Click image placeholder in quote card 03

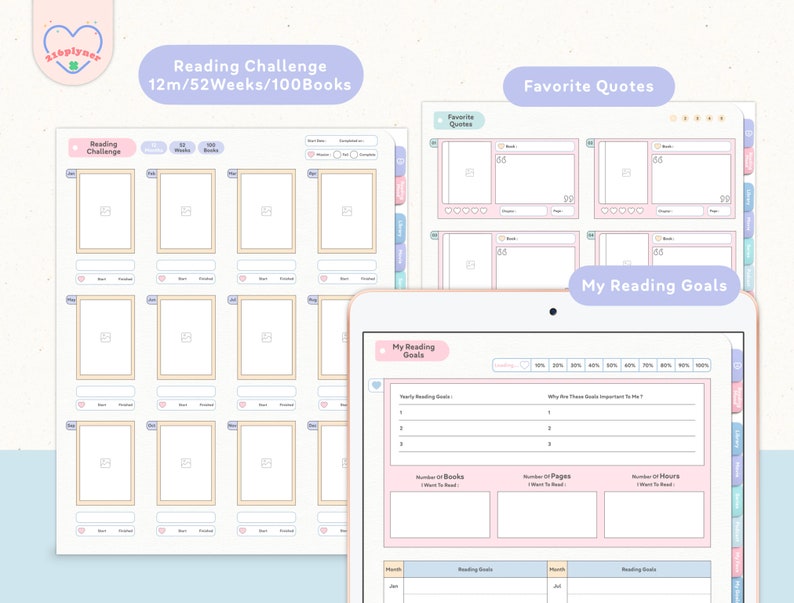470,265
